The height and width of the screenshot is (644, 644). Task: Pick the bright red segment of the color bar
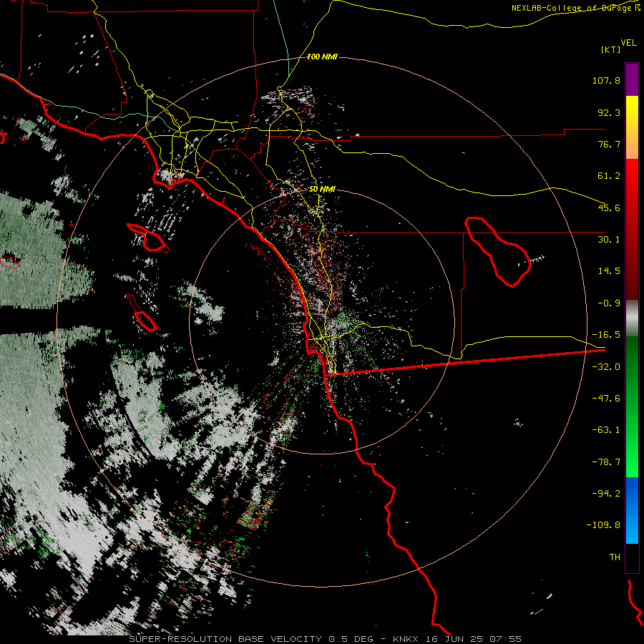coord(632,229)
